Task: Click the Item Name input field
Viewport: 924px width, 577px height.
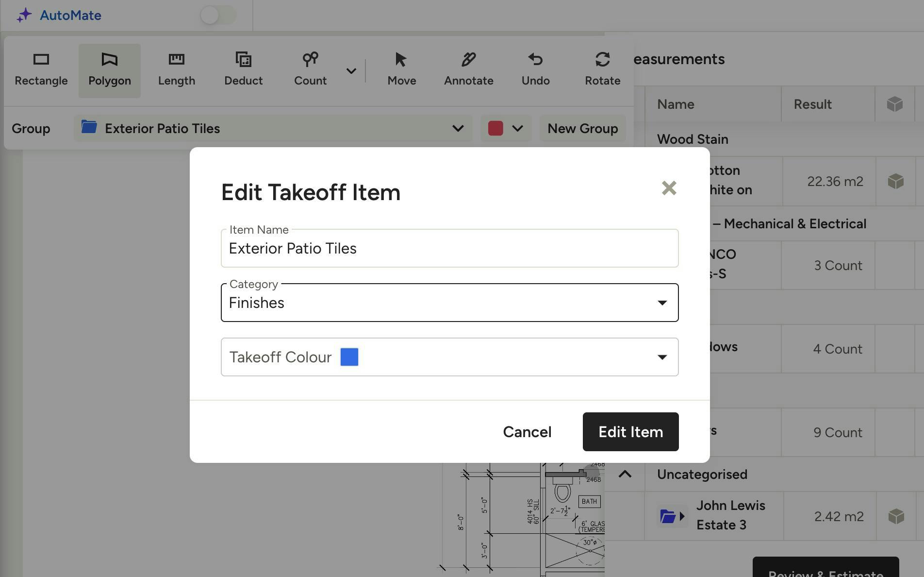Action: tap(450, 248)
